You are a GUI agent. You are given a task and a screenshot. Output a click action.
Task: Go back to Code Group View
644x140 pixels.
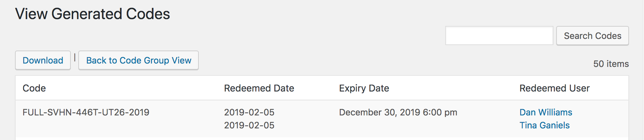(x=139, y=60)
